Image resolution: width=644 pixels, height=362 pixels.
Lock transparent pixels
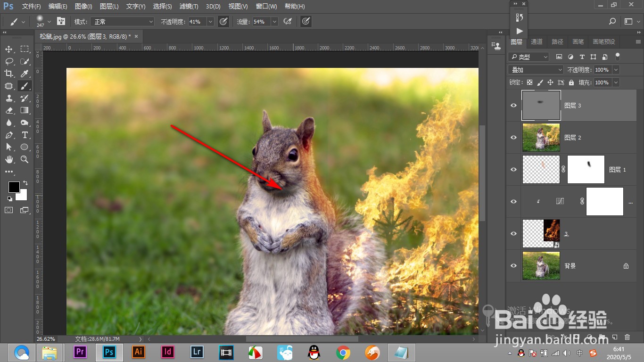click(x=529, y=82)
